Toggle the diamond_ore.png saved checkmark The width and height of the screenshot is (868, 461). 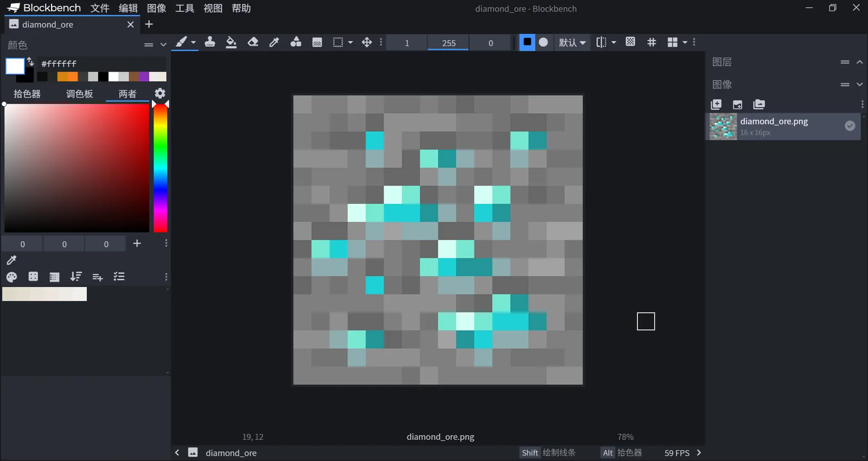pos(850,126)
